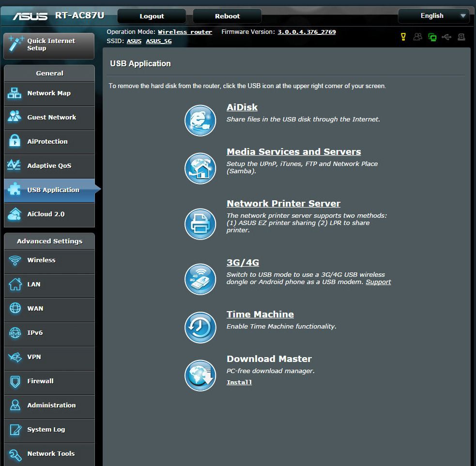
Task: Click the Network Printer Server printer icon
Action: point(200,224)
